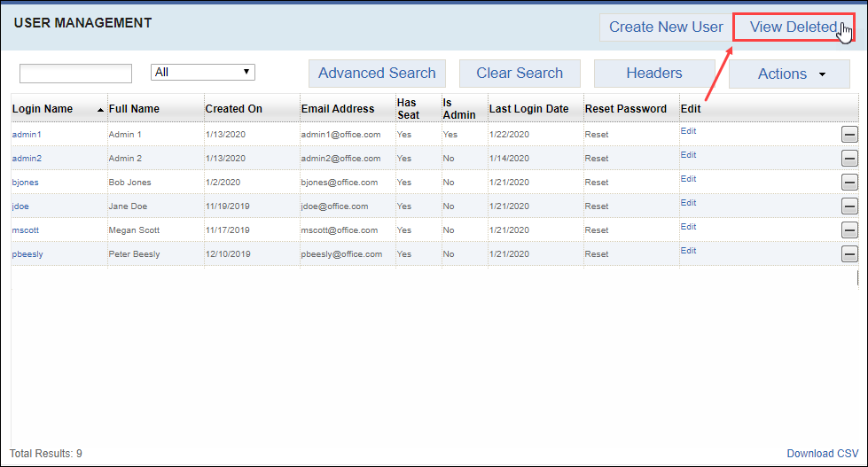
Task: Reset password for mscott
Action: tap(596, 230)
